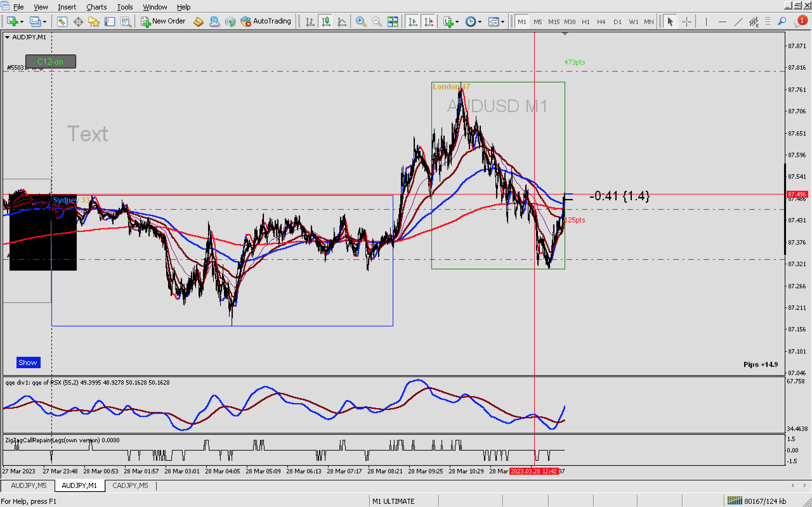The image size is (812, 507).
Task: Toggle the chart auto scroll button
Action: 413,22
